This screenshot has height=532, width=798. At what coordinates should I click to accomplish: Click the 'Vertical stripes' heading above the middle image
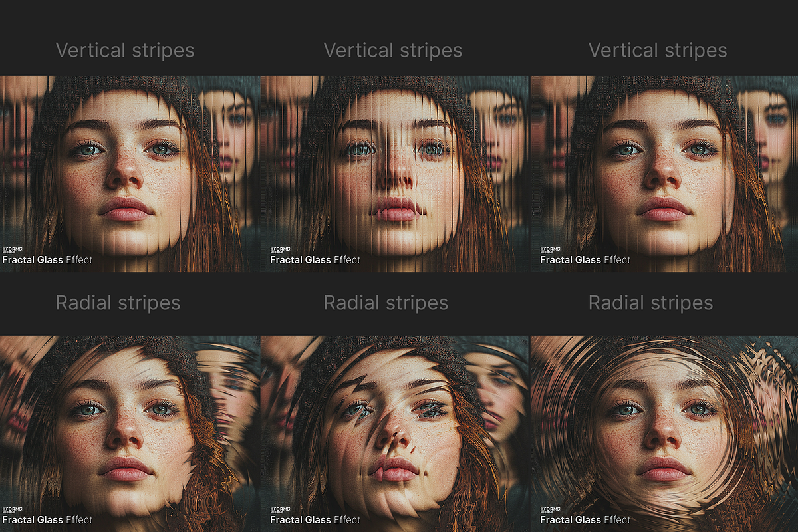(x=392, y=51)
